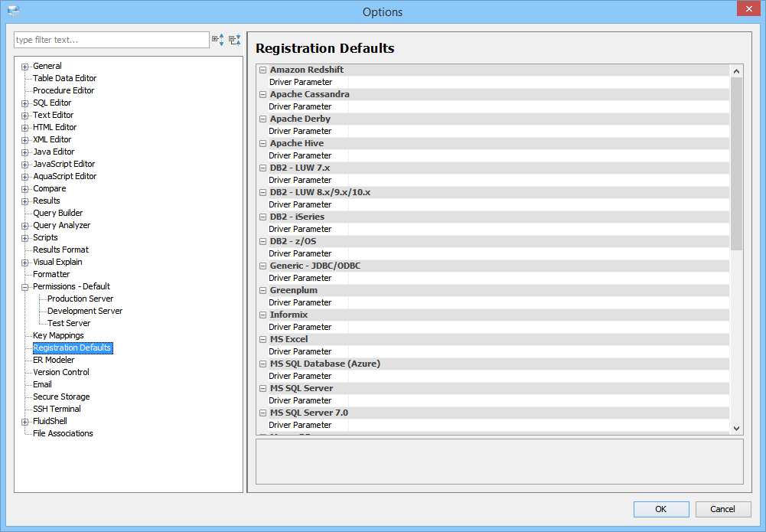Collapse the Generic - JDBC/ODBC group
The image size is (766, 532).
click(x=262, y=266)
